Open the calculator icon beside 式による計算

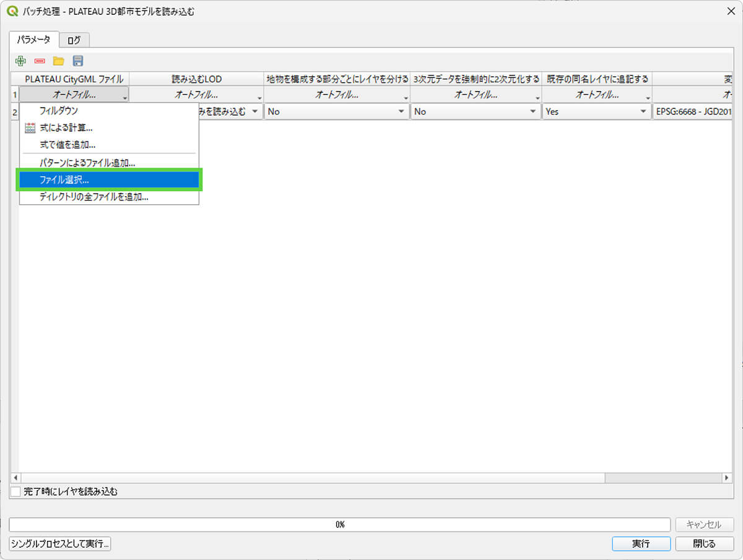pos(30,128)
